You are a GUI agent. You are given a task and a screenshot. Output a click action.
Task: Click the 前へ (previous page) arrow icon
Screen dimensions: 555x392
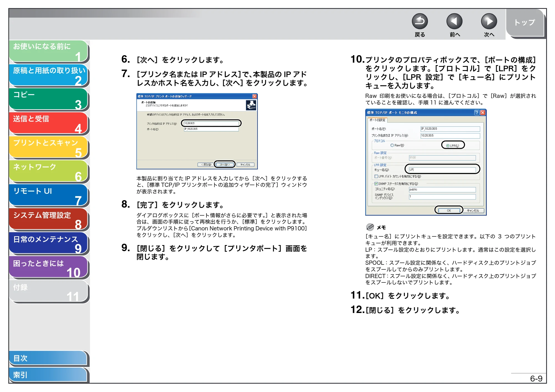(454, 21)
